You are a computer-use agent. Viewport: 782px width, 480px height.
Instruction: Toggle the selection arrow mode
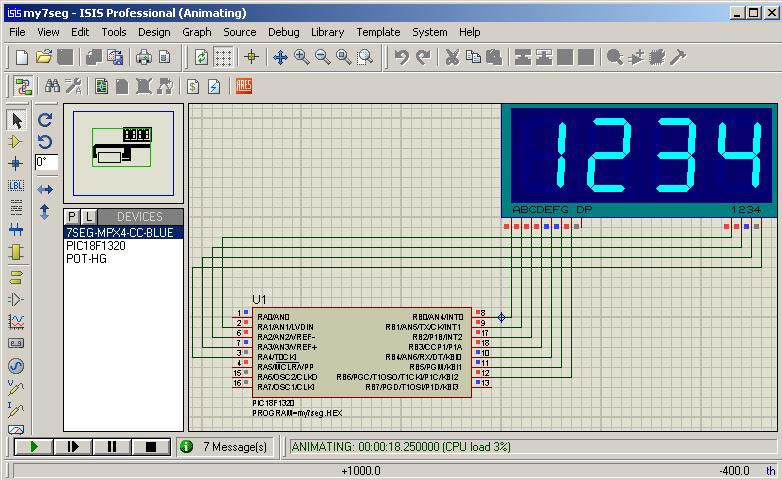(16, 120)
